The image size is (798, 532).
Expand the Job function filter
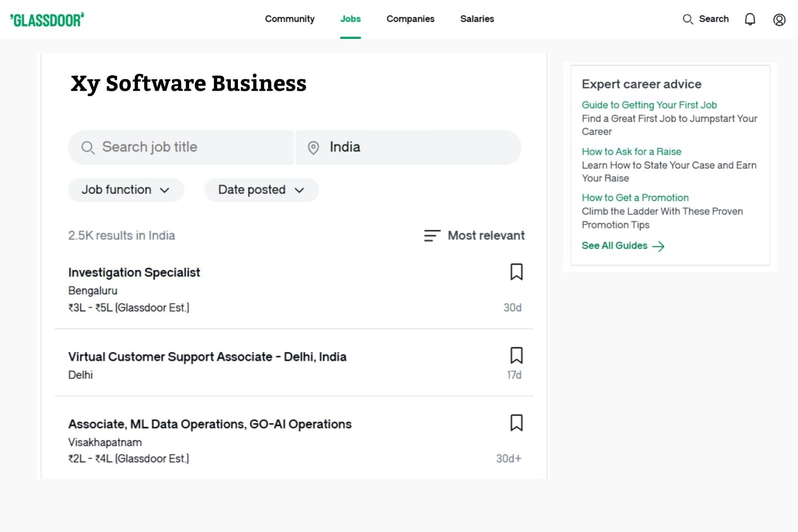click(x=126, y=190)
